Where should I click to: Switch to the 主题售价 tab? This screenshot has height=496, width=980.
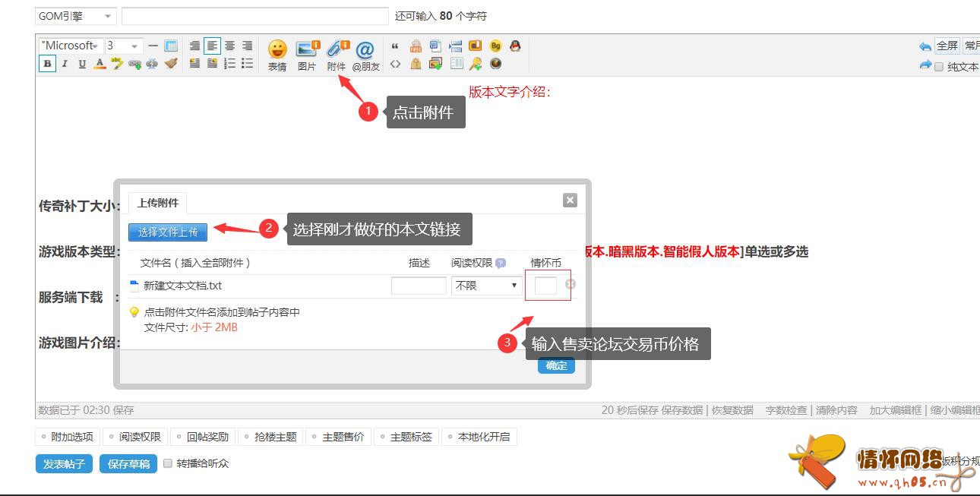point(338,437)
